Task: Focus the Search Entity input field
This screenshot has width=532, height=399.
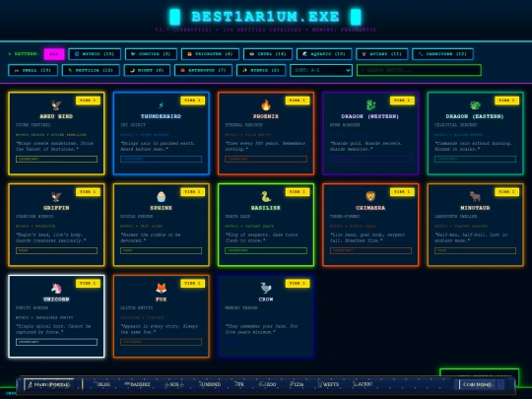Action: tap(419, 70)
